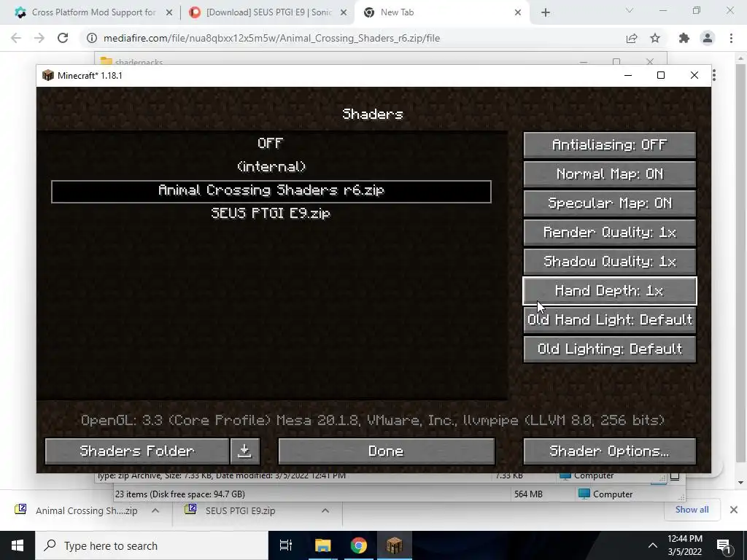
Task: Click the Done button
Action: [x=386, y=451]
